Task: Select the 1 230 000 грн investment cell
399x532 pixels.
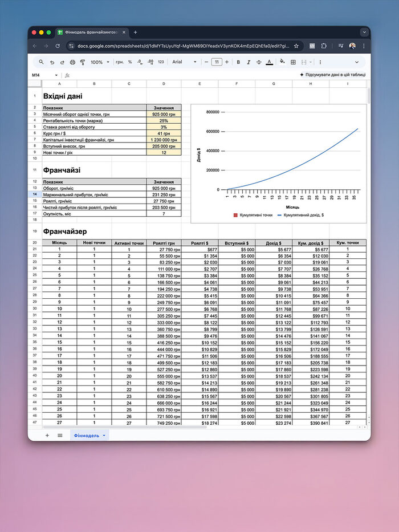Action: pos(164,140)
